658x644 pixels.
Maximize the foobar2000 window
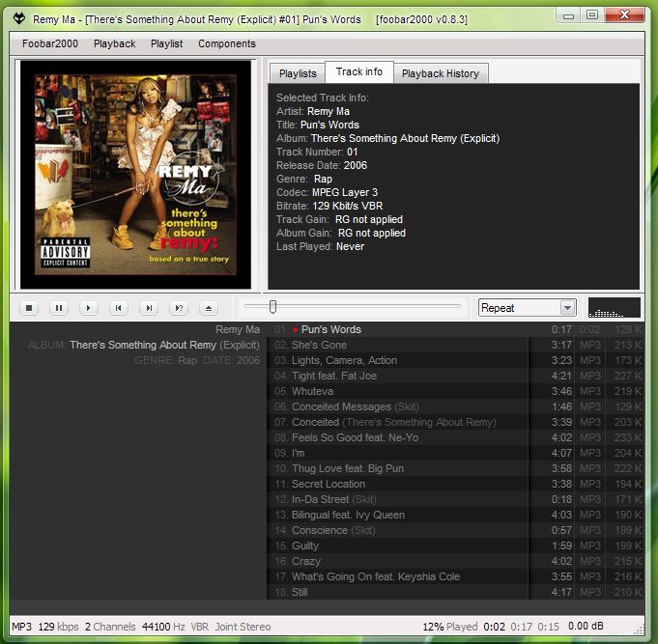[x=592, y=15]
